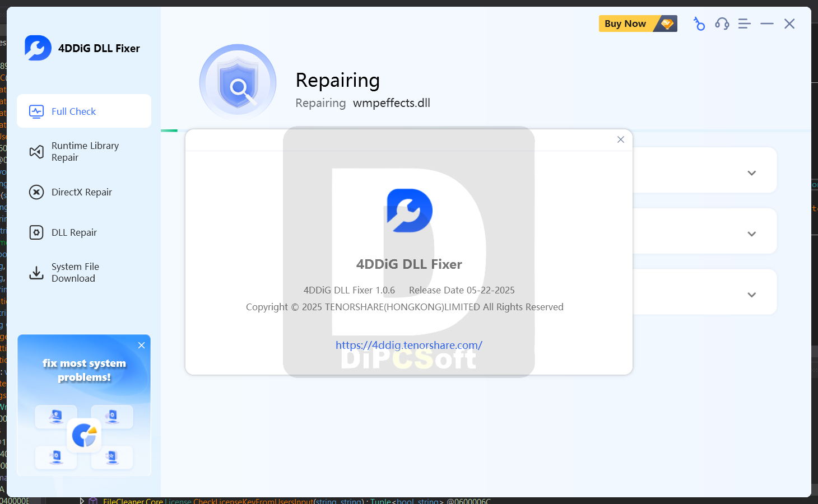Click the repair progress bar
This screenshot has height=504, width=818.
pos(486,130)
